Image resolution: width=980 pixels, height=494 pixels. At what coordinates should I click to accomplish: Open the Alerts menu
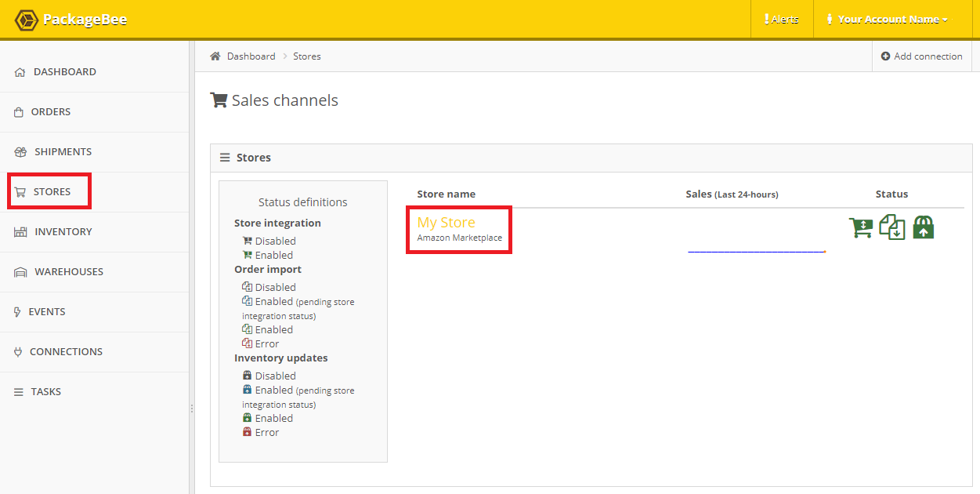point(782,20)
